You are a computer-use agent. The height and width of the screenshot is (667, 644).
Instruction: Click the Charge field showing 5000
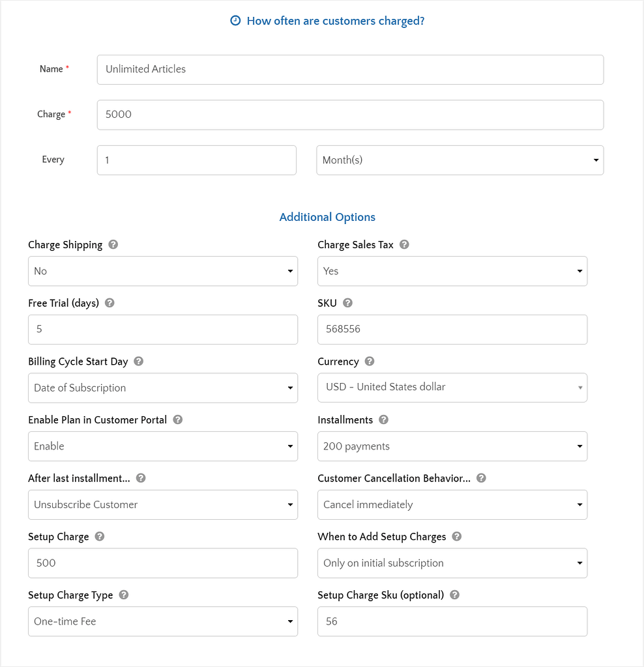[x=350, y=115]
